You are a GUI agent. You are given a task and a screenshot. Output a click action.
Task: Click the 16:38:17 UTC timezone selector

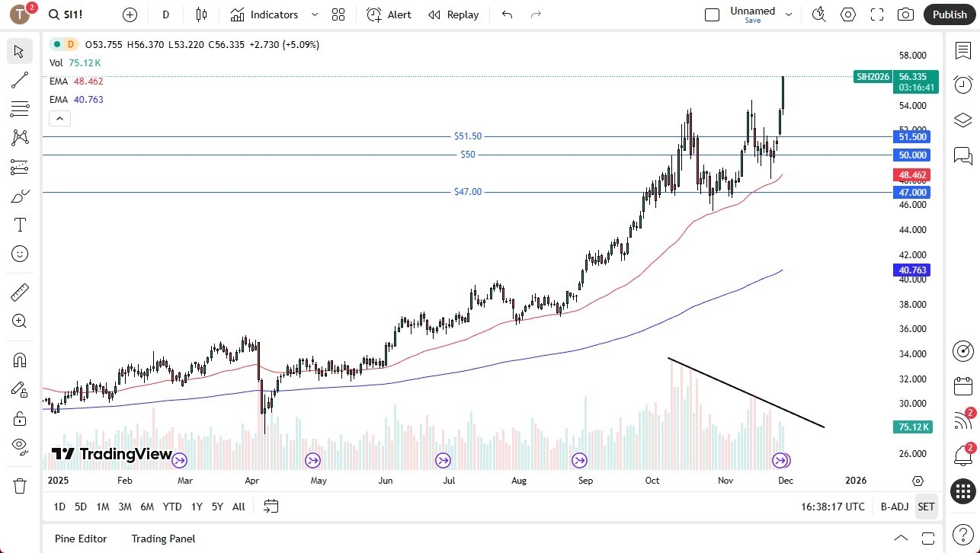[832, 507]
